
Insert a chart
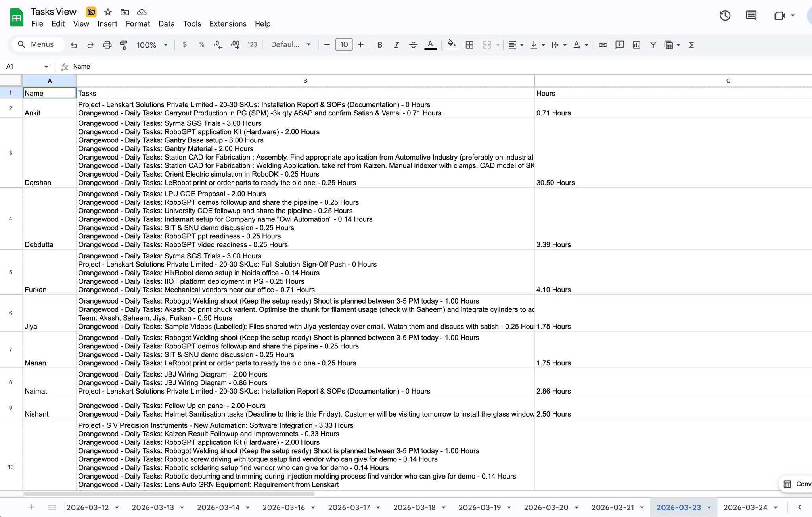click(636, 44)
